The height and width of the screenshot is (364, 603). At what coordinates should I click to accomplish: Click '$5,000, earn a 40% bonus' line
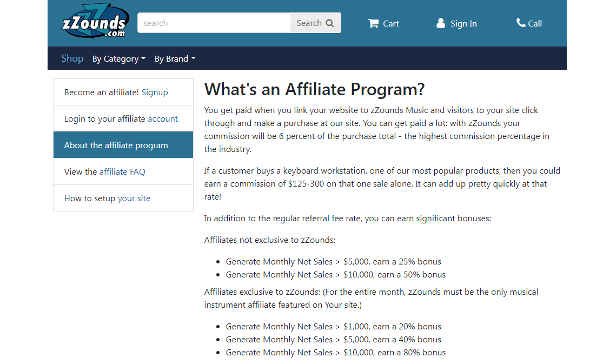333,340
